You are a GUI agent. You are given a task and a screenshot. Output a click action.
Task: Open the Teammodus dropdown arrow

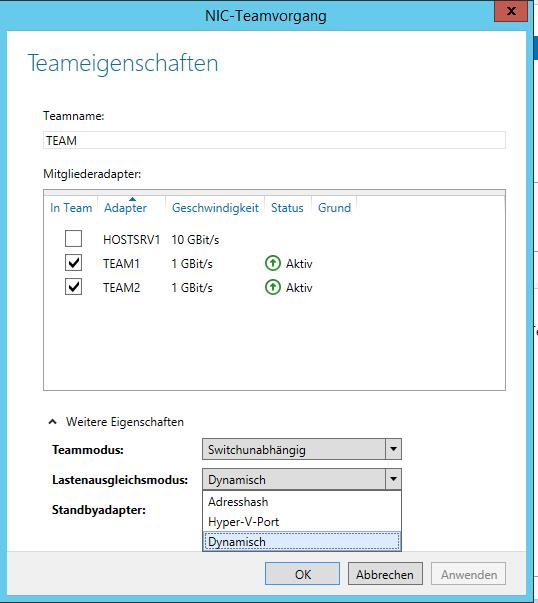click(x=393, y=449)
